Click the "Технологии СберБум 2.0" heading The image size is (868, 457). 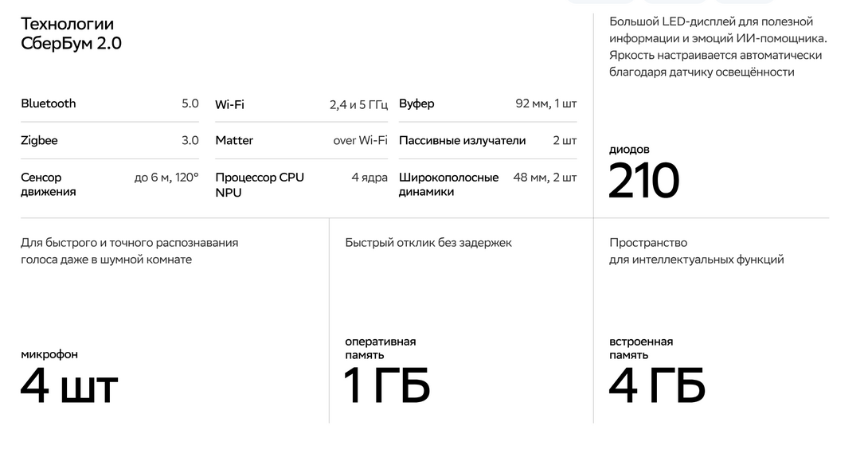tap(71, 33)
